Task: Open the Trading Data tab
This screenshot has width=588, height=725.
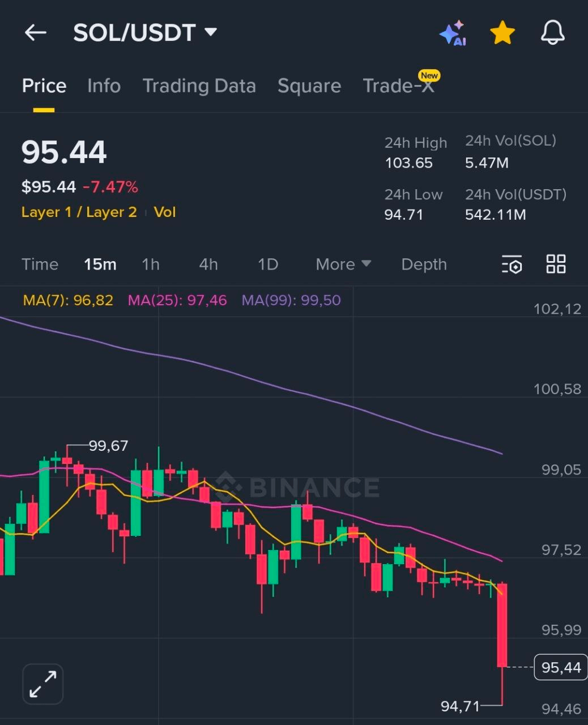Action: (x=199, y=86)
